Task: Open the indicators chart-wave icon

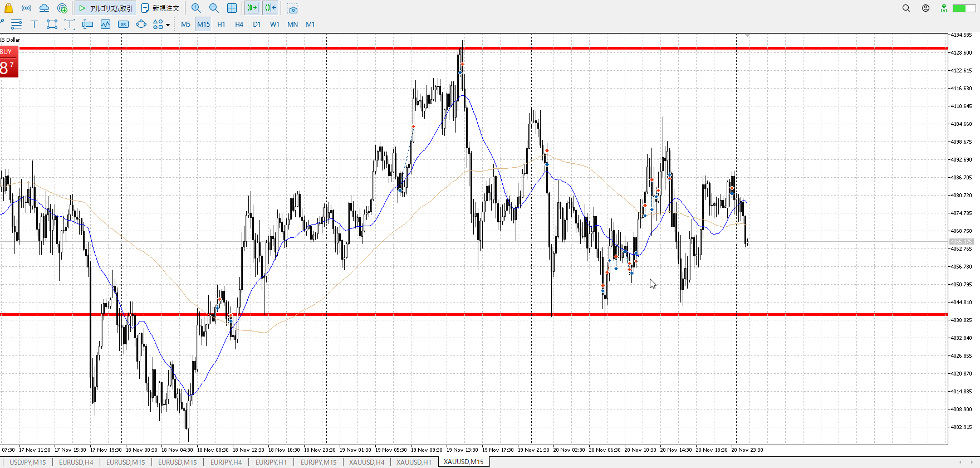Action: click(105, 24)
